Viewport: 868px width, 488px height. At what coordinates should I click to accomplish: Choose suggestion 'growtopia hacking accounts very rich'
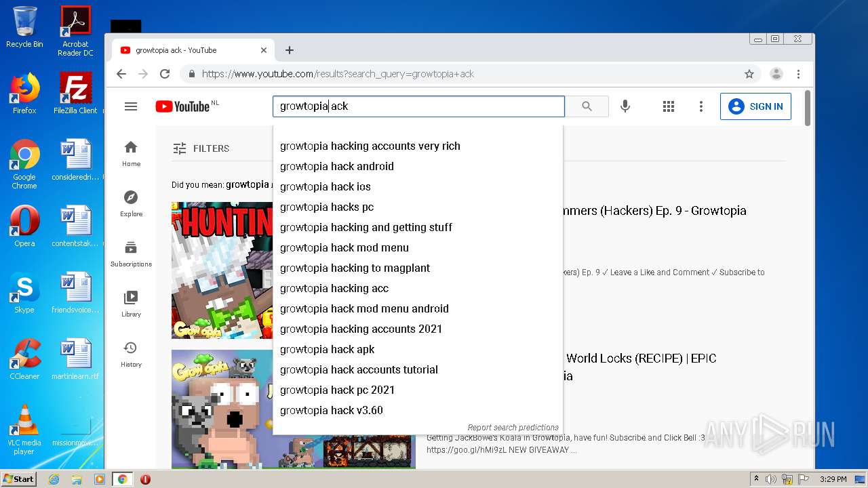tap(418, 146)
